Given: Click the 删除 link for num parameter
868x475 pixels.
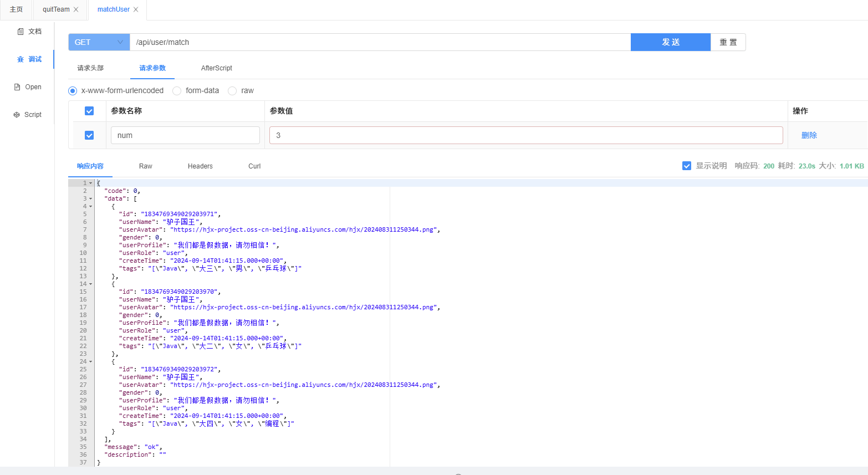Looking at the screenshot, I should click(809, 135).
